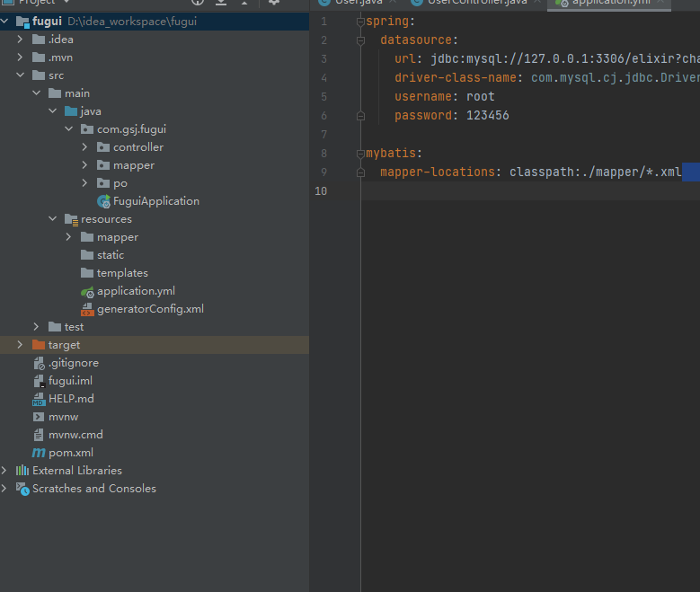
Task: Click the value 'com.mysql.cj.jdbc.Driver'
Action: [616, 77]
